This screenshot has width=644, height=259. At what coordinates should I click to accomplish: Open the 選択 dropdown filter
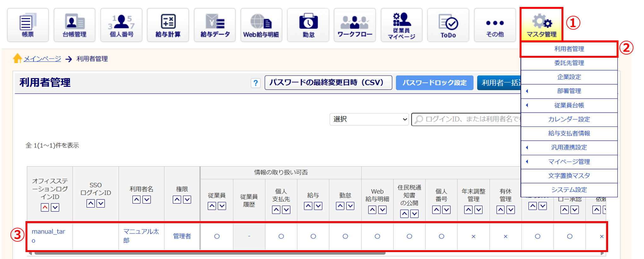[369, 119]
